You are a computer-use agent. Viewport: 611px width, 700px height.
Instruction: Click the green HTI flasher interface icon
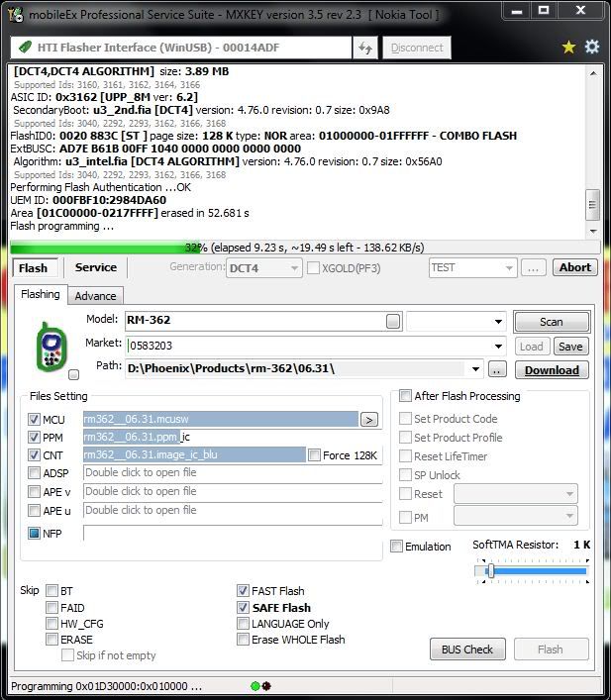[26, 47]
